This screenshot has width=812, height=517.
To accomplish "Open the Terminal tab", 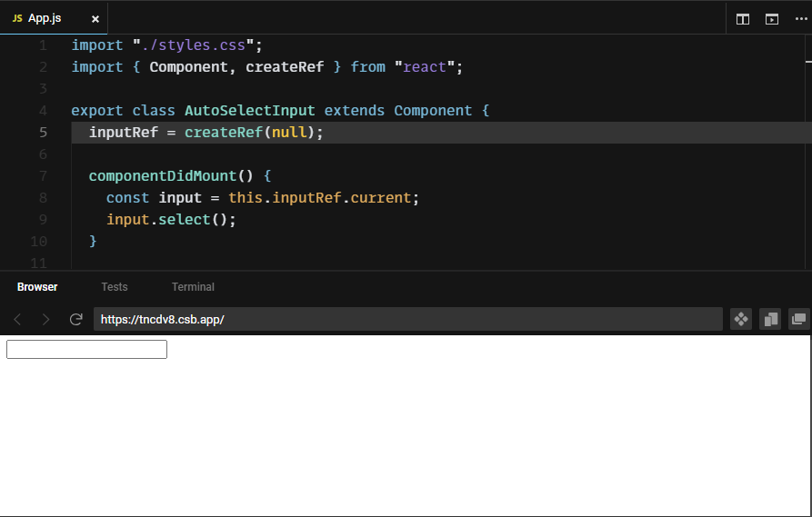I will (x=193, y=287).
